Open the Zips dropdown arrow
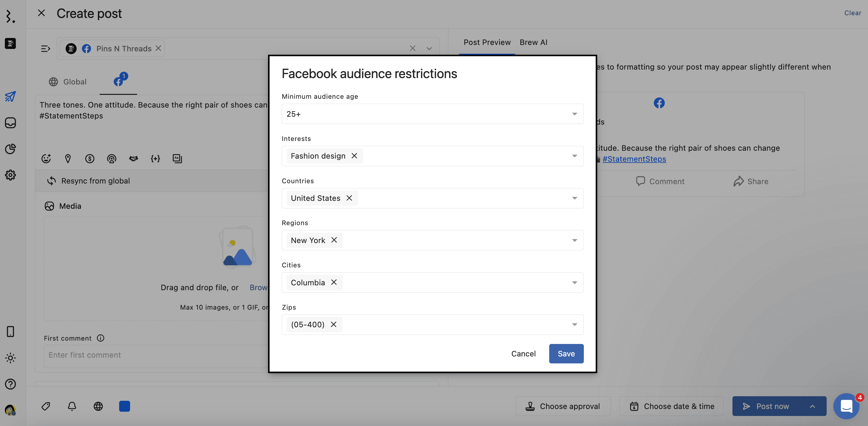 tap(574, 325)
